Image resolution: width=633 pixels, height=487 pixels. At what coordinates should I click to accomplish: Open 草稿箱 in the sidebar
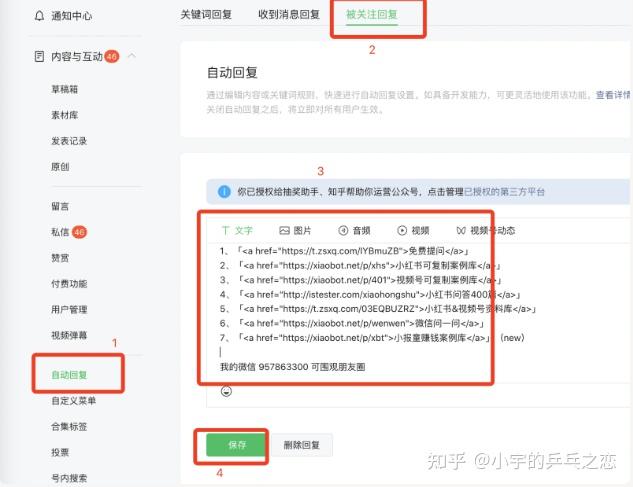coord(65,89)
